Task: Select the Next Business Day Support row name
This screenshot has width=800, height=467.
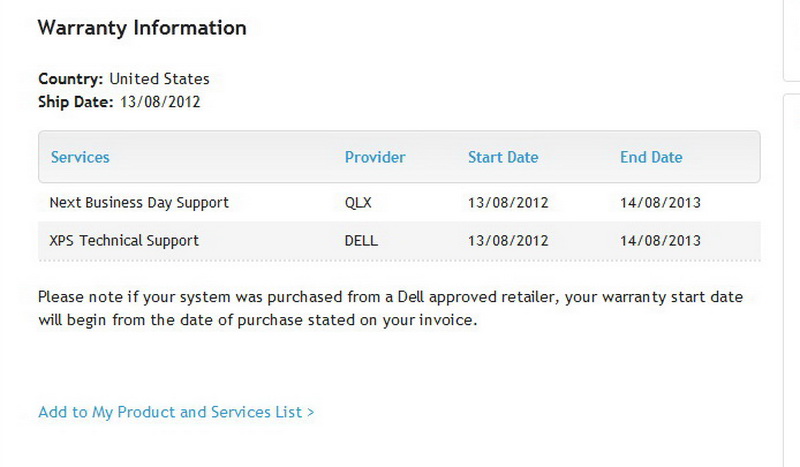Action: [139, 203]
